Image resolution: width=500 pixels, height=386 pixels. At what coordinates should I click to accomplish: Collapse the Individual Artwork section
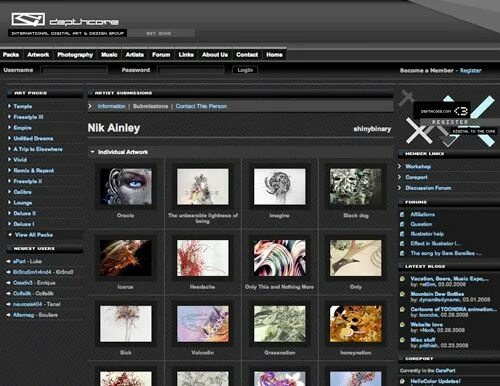pos(92,152)
